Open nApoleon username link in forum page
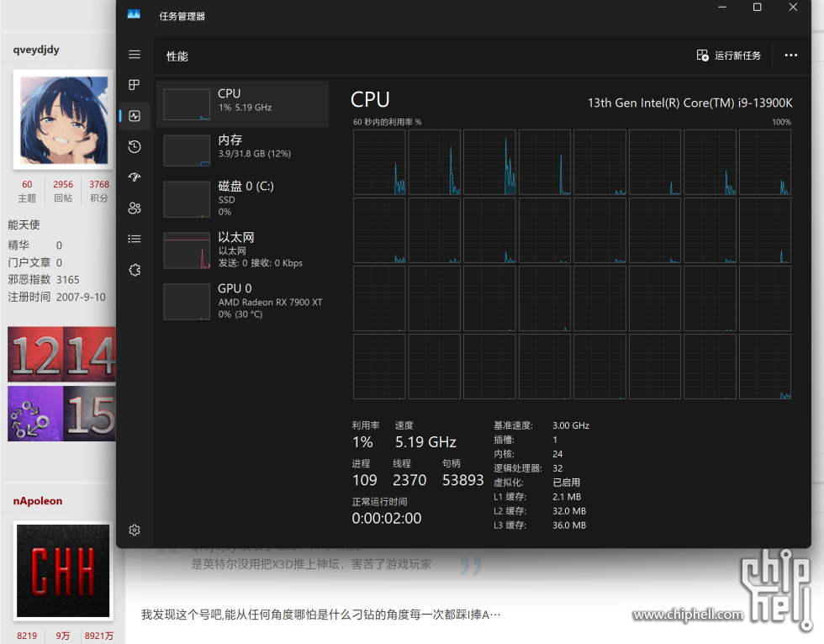Image resolution: width=824 pixels, height=644 pixels. [37, 500]
